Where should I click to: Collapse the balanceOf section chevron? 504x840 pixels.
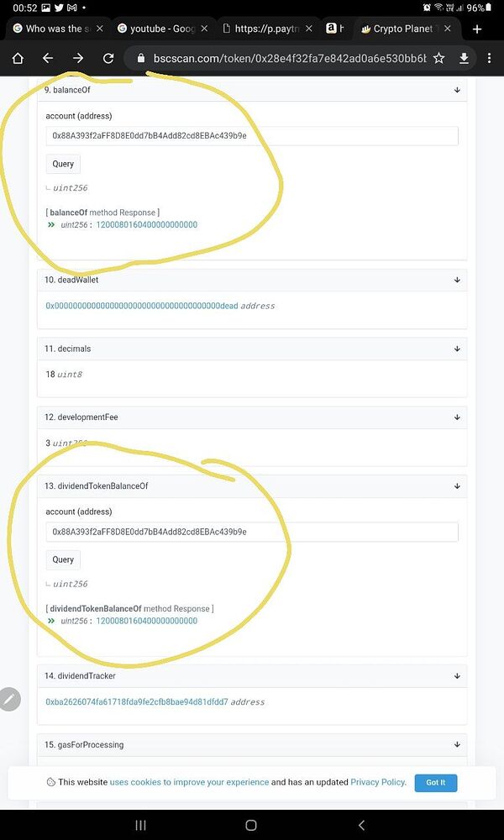456,89
